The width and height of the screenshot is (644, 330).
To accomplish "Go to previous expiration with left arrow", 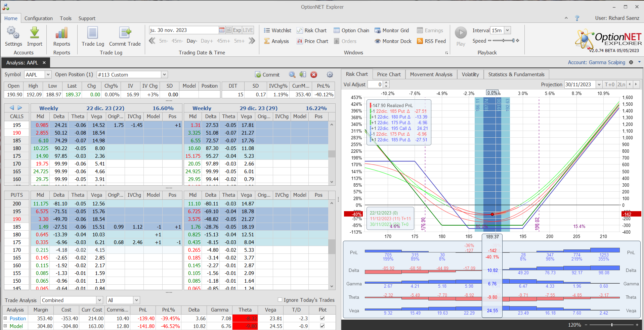I will coord(12,108).
